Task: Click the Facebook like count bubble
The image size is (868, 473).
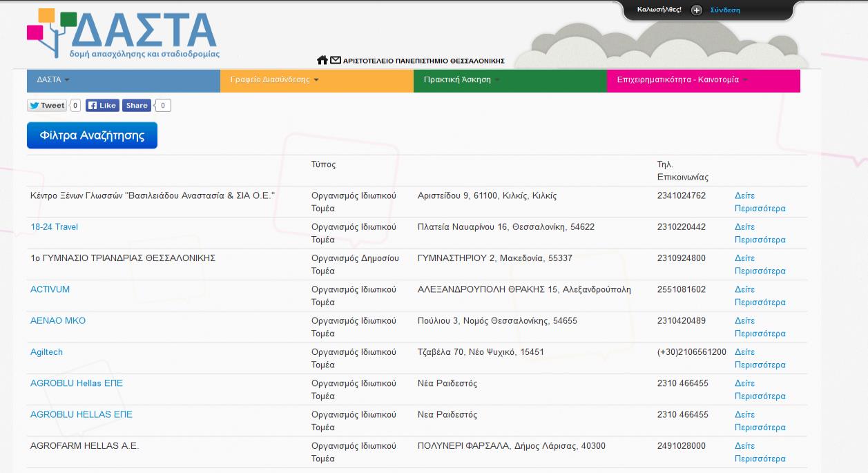Action: (163, 106)
